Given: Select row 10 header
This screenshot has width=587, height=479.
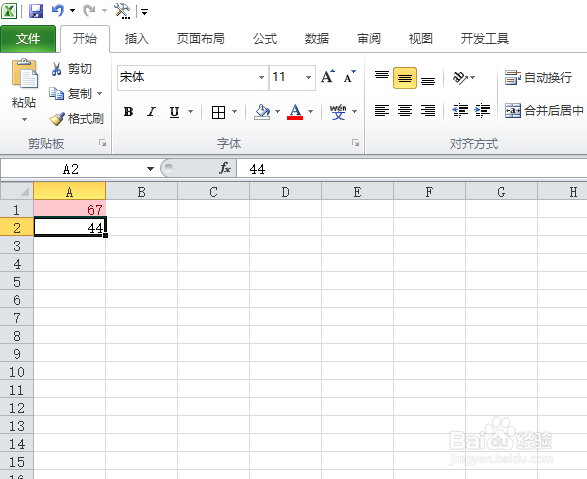Looking at the screenshot, I should tap(17, 372).
